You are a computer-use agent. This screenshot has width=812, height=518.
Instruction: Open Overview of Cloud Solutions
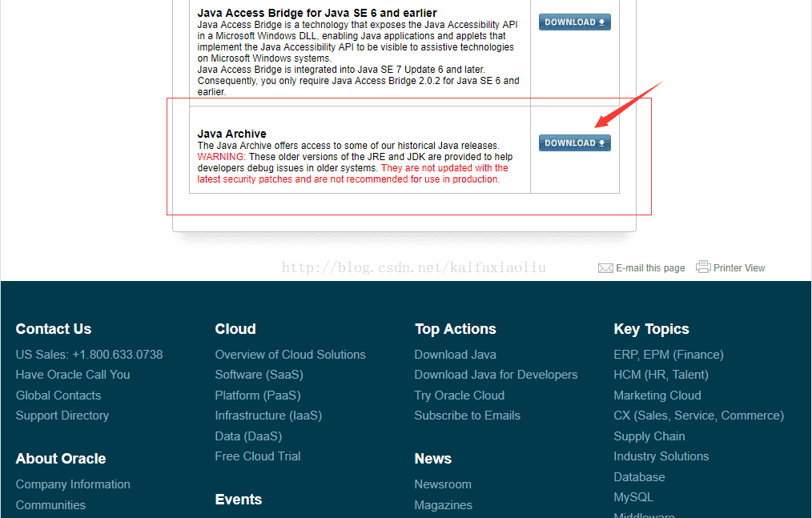290,355
